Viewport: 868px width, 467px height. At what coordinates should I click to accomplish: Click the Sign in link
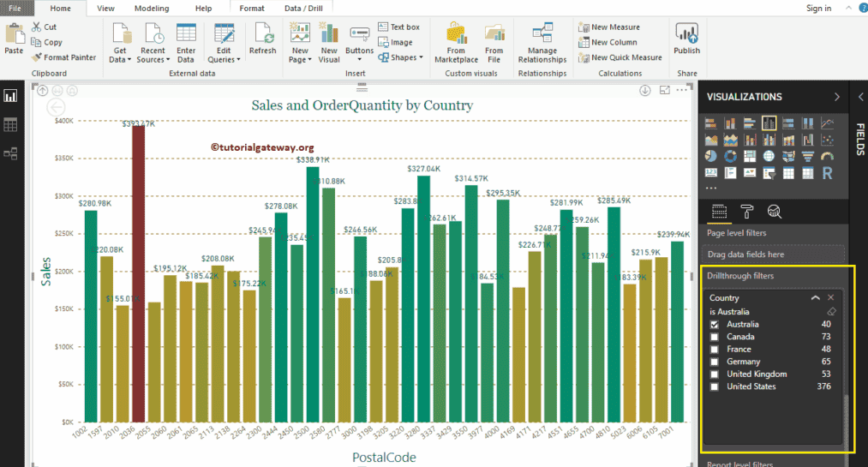click(818, 8)
